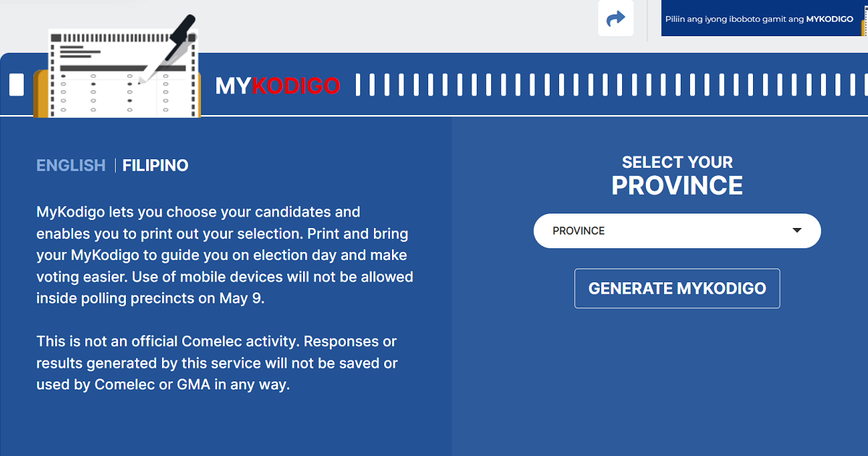Viewport: 868px width, 456px height.
Task: Click the red KODIGO part of the logo
Action: 296,85
